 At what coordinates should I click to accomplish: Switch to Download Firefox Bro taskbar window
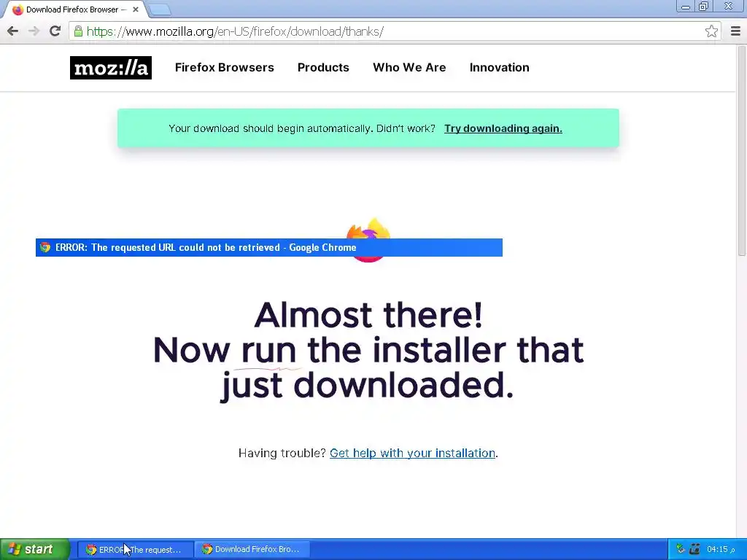click(x=252, y=550)
